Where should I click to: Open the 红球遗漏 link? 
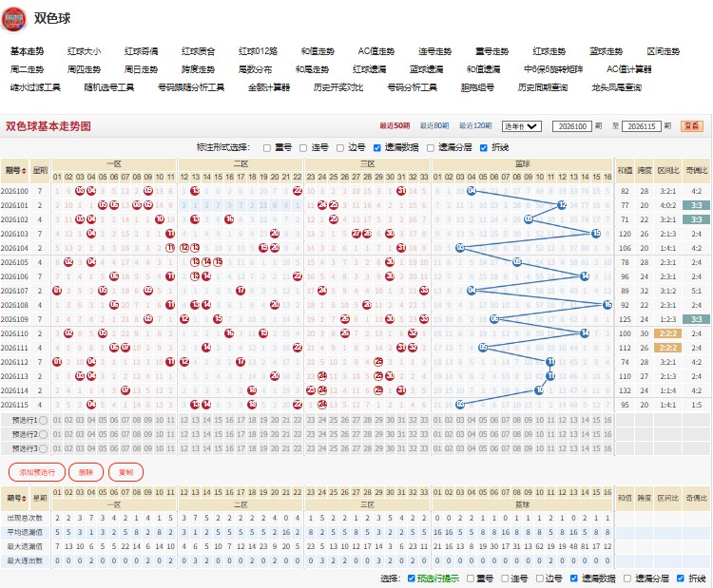(x=369, y=69)
